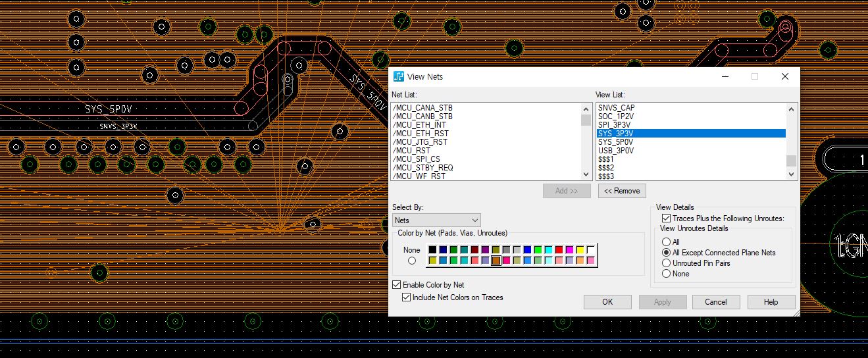
Task: Uncheck Include Net Colors on Traces
Action: pyautogui.click(x=406, y=297)
